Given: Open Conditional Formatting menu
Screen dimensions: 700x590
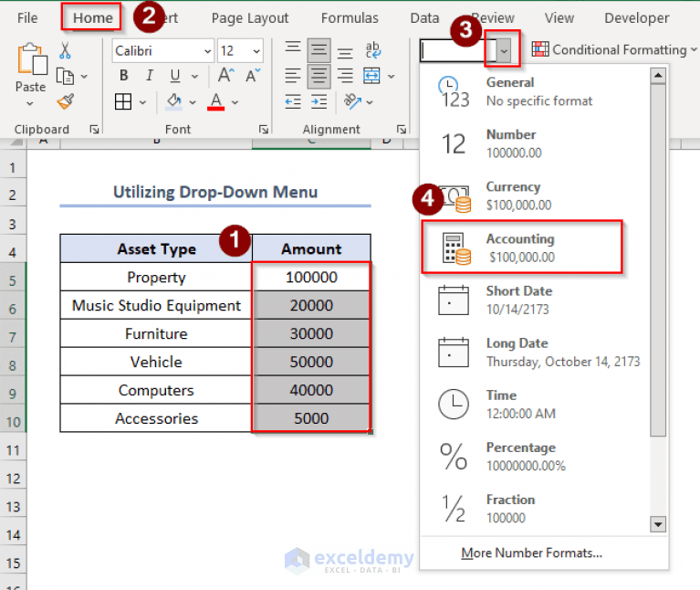Looking at the screenshot, I should pos(614,49).
